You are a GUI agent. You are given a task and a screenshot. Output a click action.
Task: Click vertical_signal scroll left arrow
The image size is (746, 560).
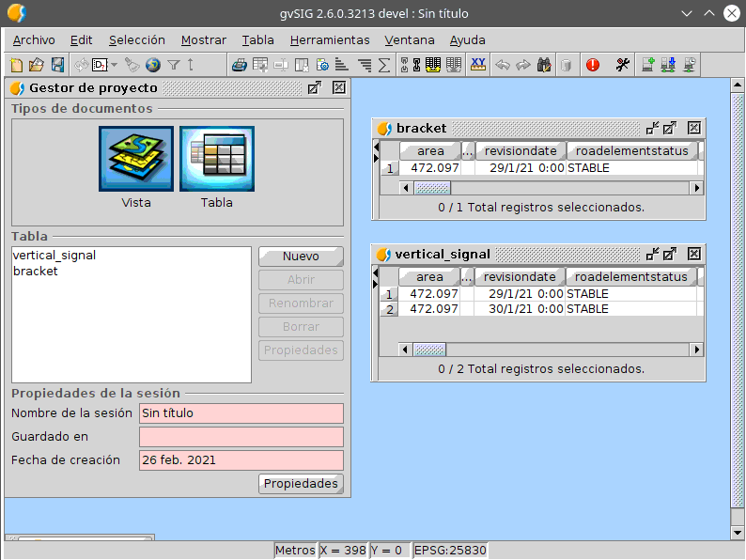(405, 350)
